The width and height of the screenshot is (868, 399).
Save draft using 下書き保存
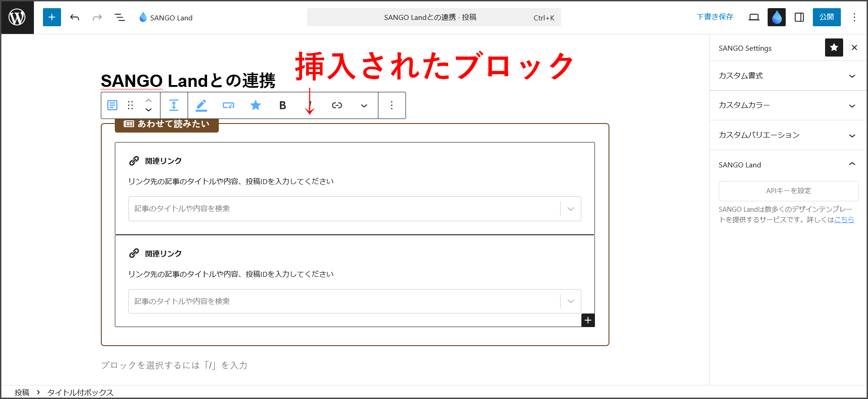click(715, 17)
